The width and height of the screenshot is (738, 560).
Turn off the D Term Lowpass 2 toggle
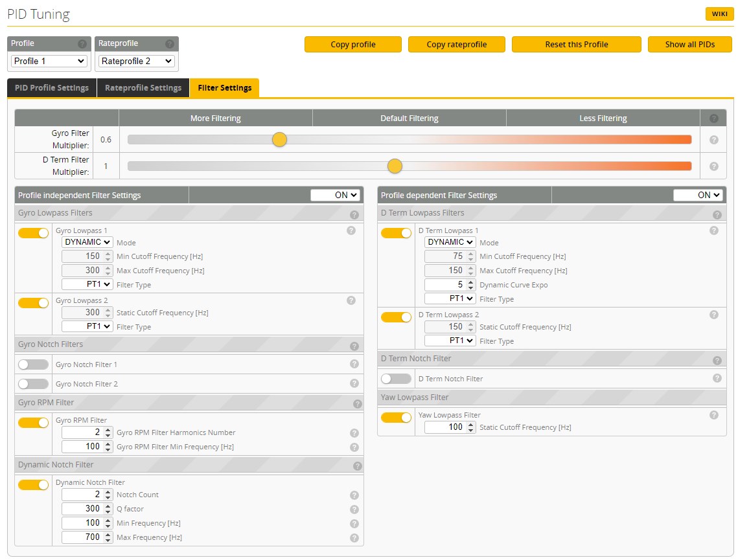click(x=396, y=317)
